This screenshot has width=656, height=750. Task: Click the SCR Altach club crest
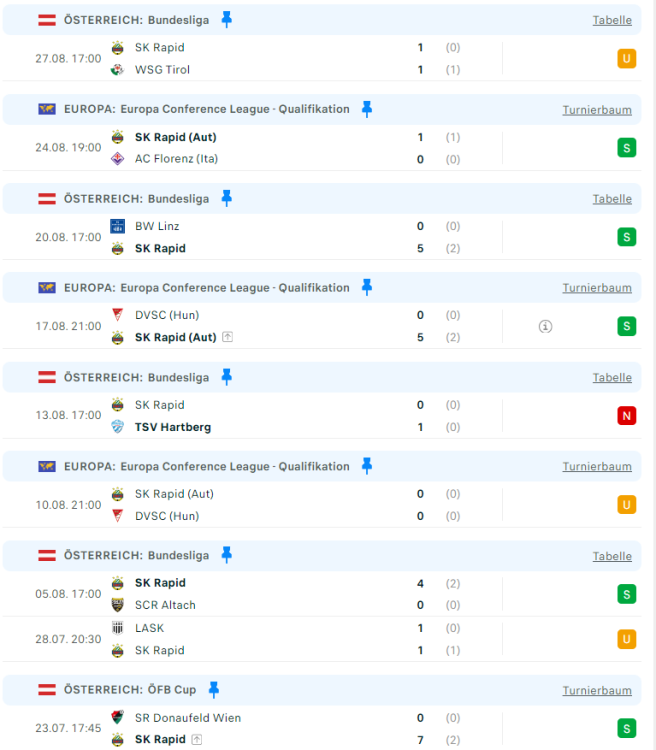[118, 605]
